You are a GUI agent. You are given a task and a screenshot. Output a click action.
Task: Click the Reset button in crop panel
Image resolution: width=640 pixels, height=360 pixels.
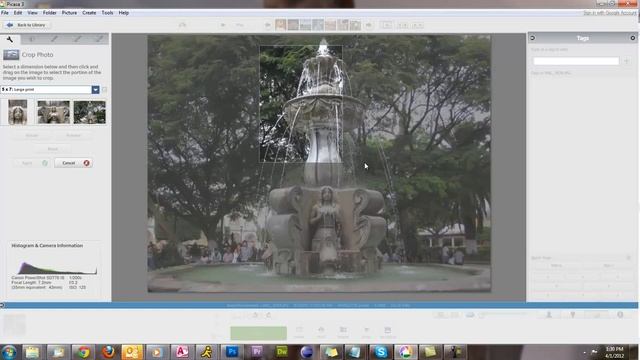(x=53, y=149)
